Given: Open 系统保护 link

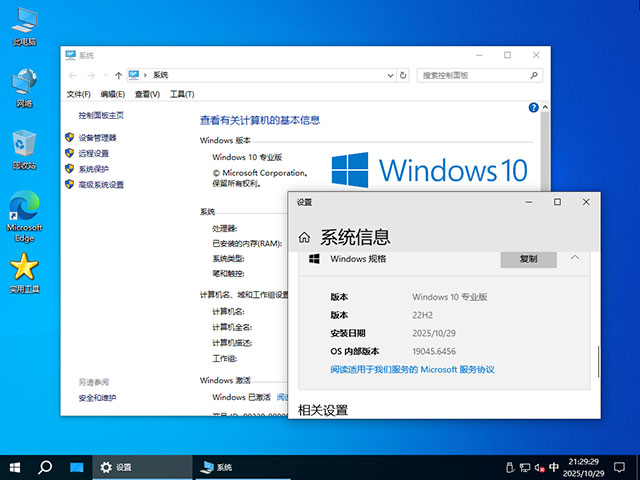Looking at the screenshot, I should [x=94, y=169].
